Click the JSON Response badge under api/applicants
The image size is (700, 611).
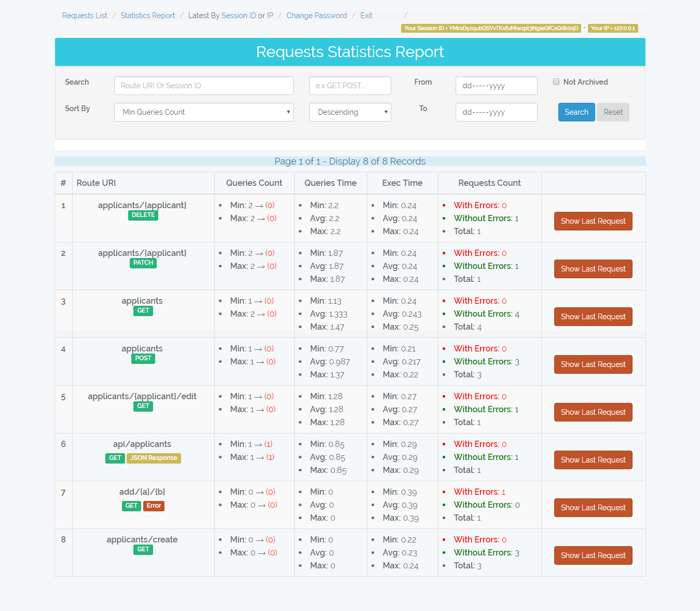[x=154, y=458]
